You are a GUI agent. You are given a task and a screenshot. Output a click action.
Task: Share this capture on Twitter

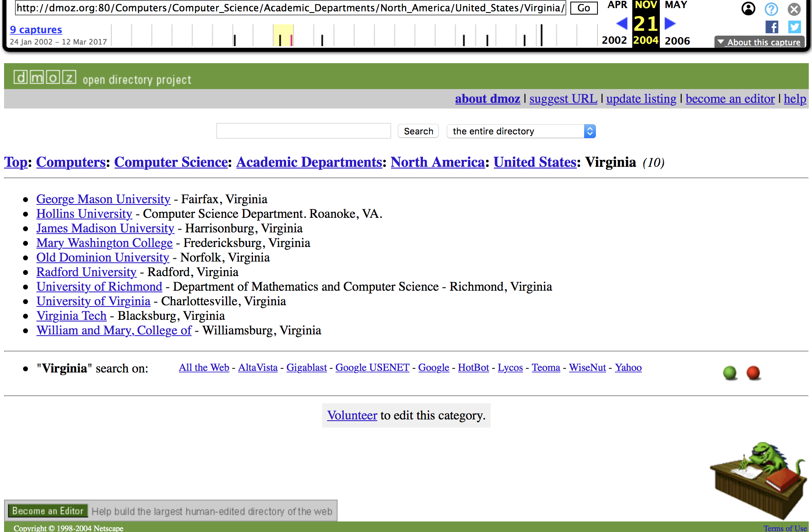click(x=794, y=27)
